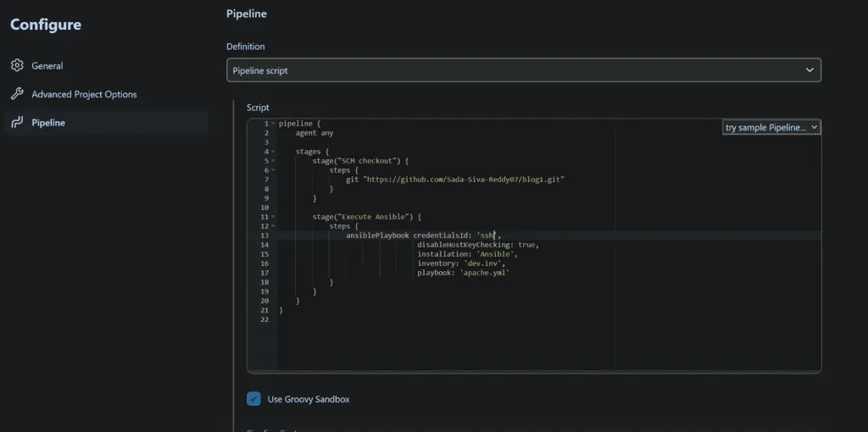Click the git repository URL on line 7
868x432 pixels.
(464, 180)
